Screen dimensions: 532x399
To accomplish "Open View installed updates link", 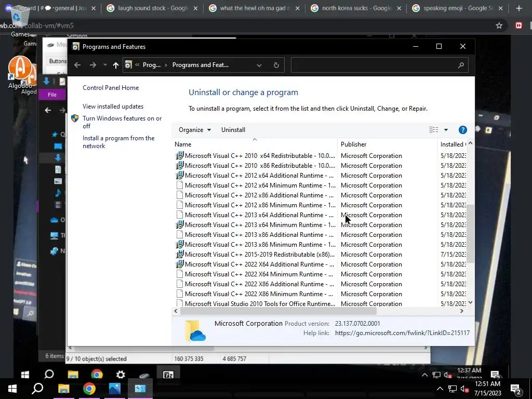I will (113, 107).
